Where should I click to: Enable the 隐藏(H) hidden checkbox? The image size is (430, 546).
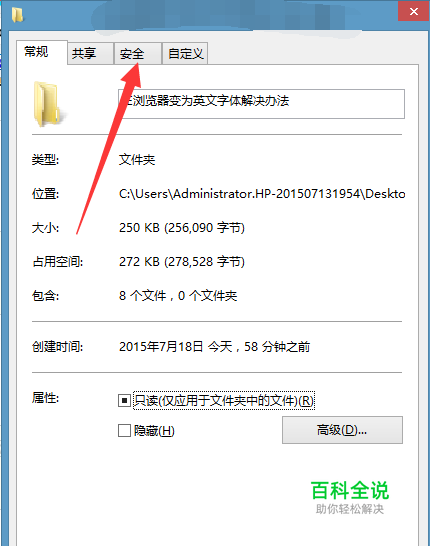[x=124, y=430]
